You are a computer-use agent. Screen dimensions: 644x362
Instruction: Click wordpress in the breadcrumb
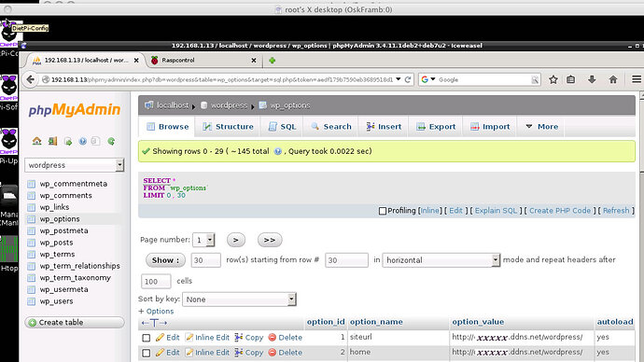pos(229,105)
